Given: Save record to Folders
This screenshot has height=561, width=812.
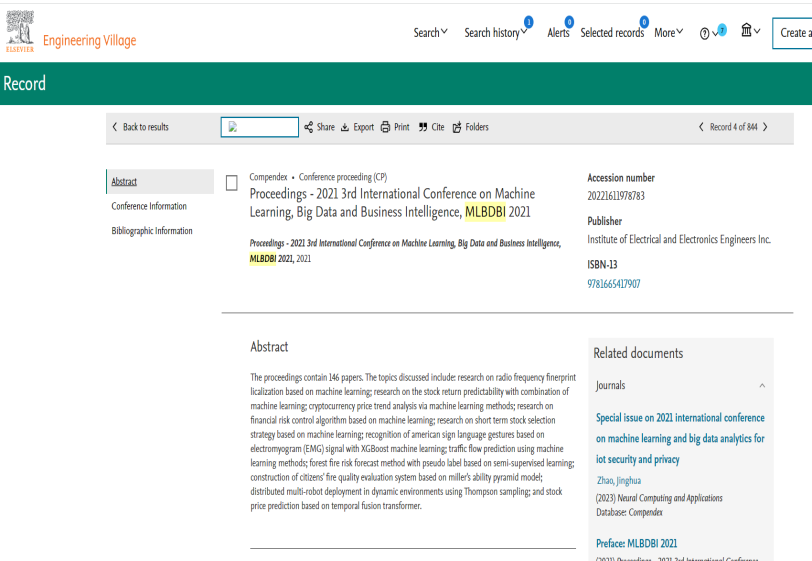Looking at the screenshot, I should [x=470, y=127].
